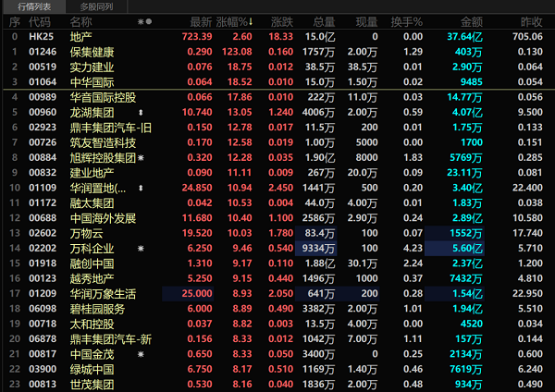Sort the list by 最新 column header
The image size is (555, 392).
click(x=201, y=21)
